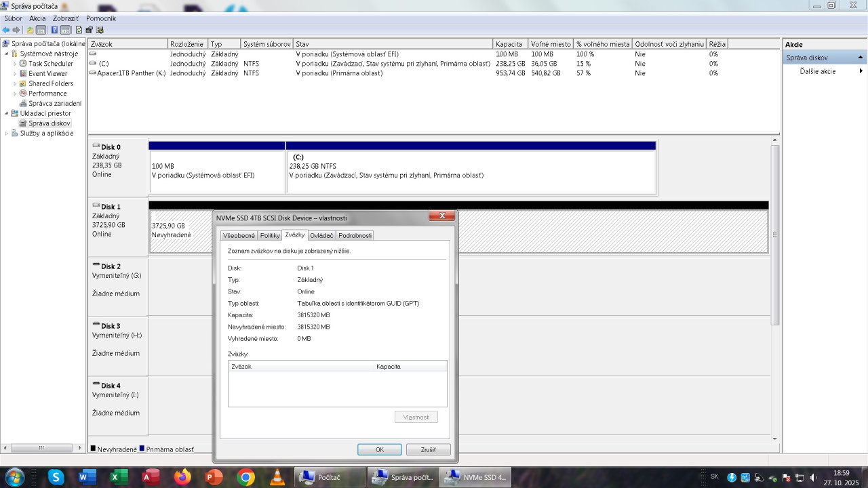Click the blue Back arrow in toolbar

(6, 30)
